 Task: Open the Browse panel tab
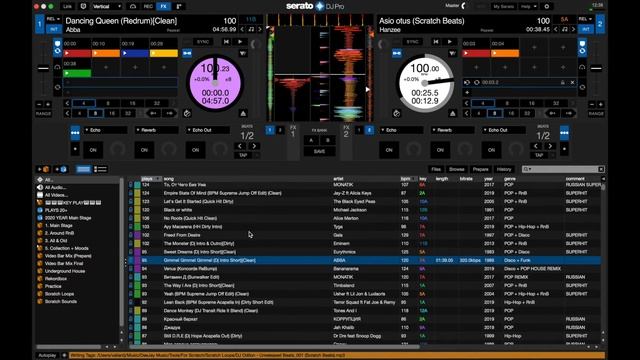point(457,169)
